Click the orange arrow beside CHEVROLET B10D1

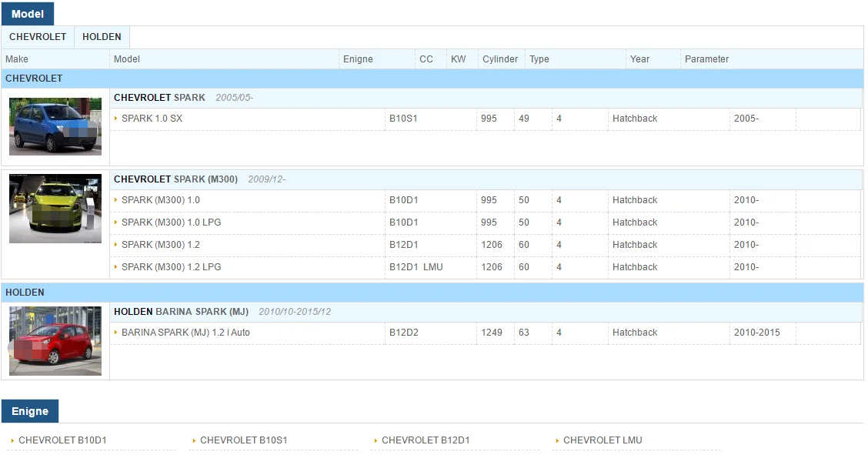point(12,440)
